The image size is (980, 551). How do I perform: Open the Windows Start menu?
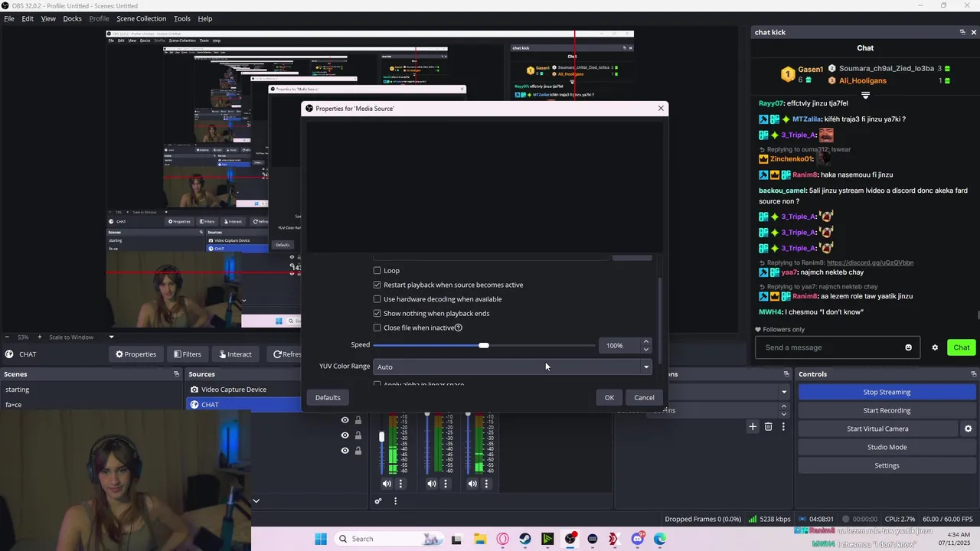coord(321,539)
